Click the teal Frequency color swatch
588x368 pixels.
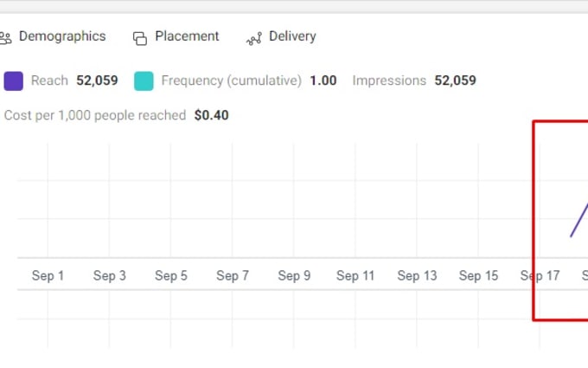[144, 81]
